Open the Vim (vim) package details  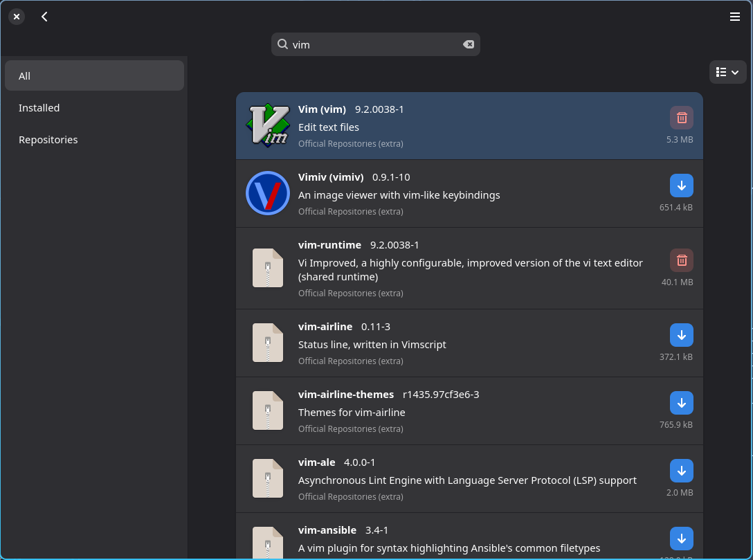pos(322,109)
